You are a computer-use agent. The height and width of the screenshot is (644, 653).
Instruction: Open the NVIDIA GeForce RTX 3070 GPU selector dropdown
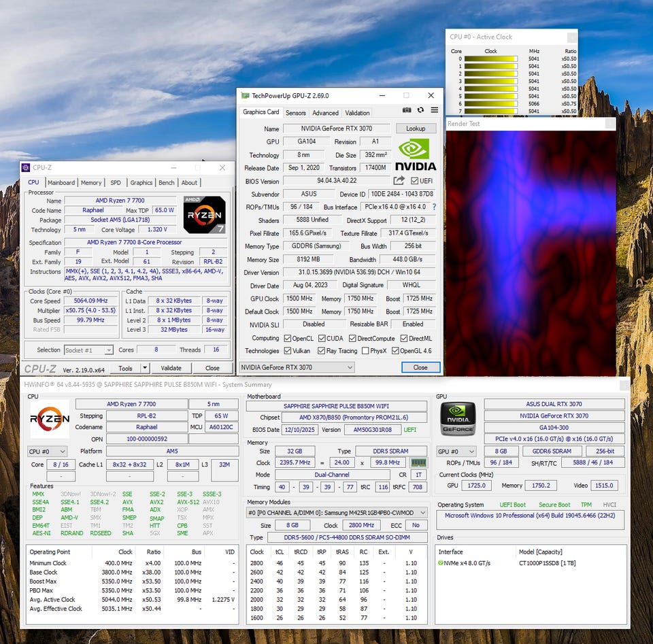[x=297, y=367]
